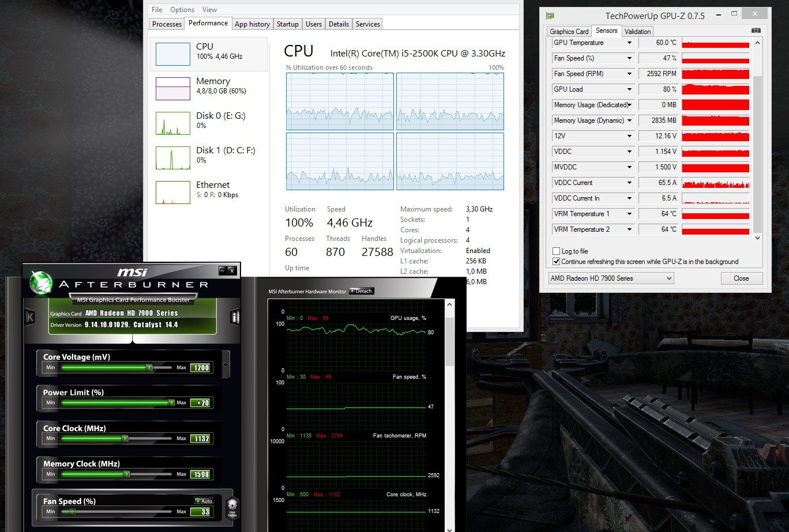Open the 12V sensor dropdown
Viewport: 789px width, 532px height.
(630, 136)
